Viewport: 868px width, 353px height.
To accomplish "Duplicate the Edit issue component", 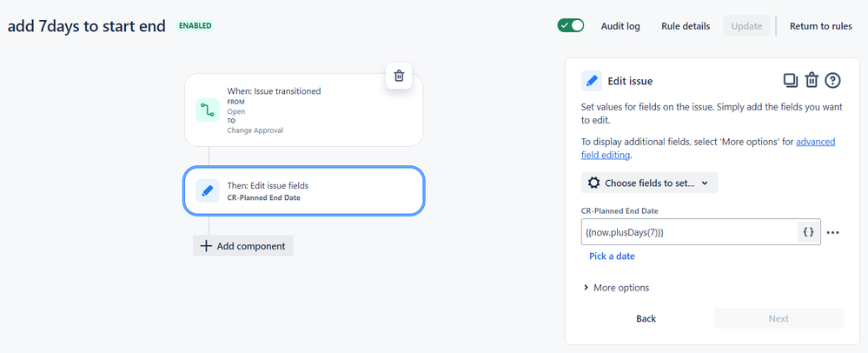I will pyautogui.click(x=790, y=81).
